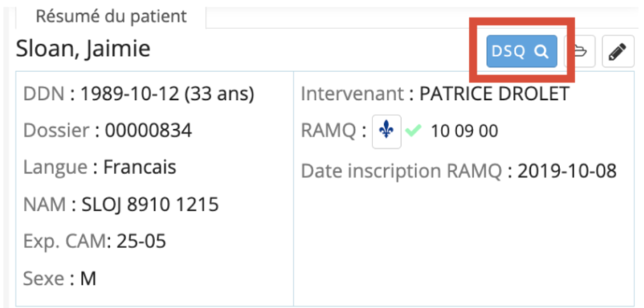Open the DSQ search button

coord(521,51)
